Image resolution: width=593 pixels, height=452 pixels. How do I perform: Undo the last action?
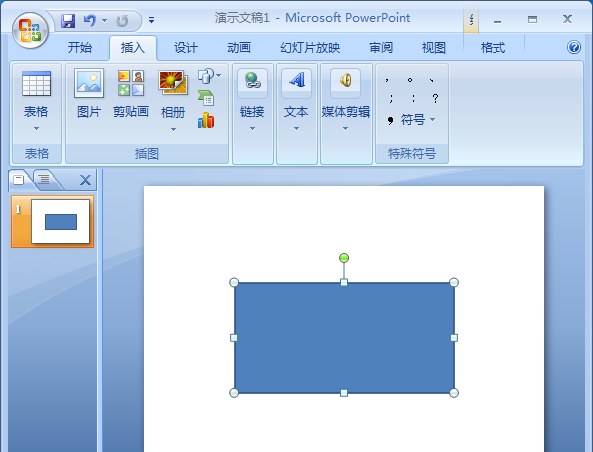[90, 20]
